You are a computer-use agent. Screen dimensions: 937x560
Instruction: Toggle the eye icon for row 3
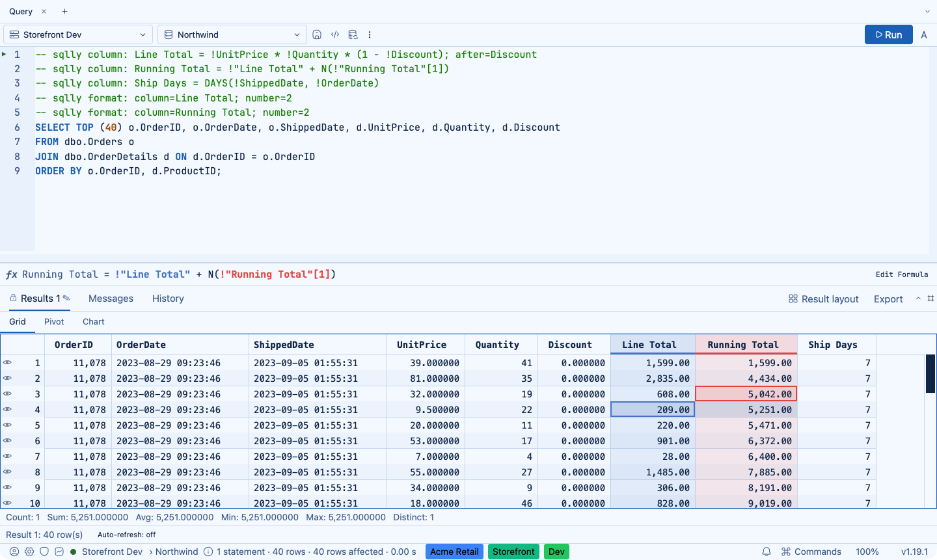point(7,393)
